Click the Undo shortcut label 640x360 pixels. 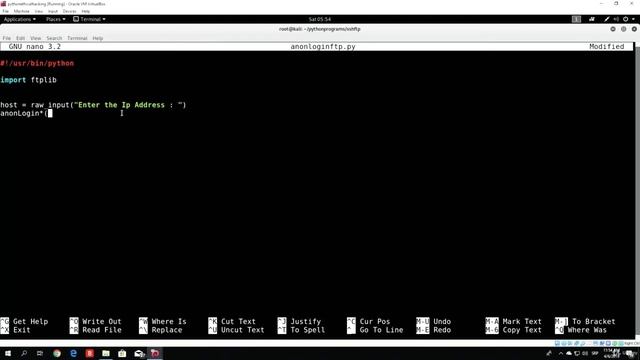(442, 322)
